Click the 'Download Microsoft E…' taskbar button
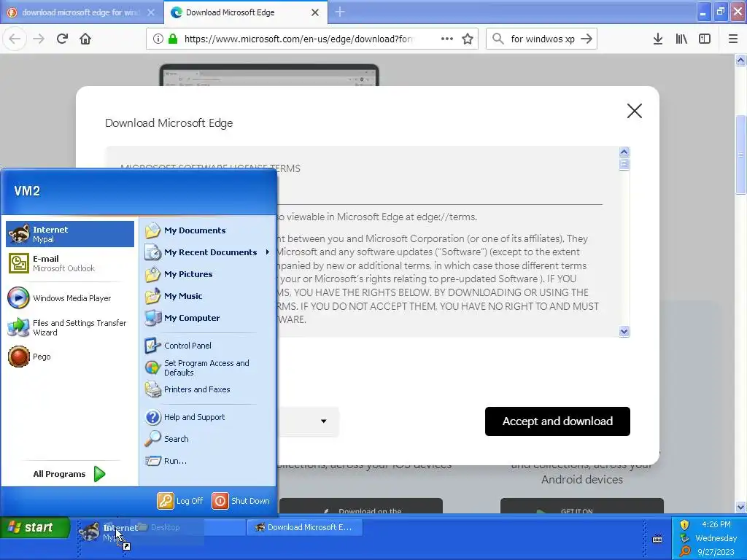 pos(305,527)
